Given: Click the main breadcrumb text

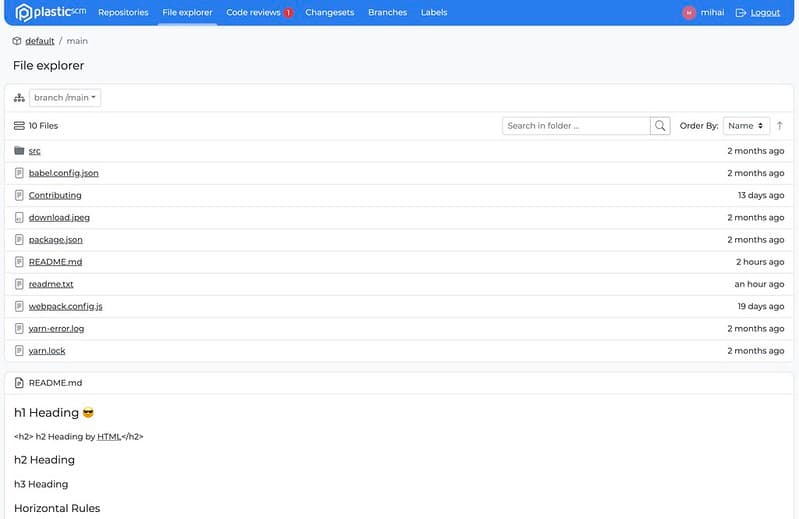Looking at the screenshot, I should click(77, 41).
